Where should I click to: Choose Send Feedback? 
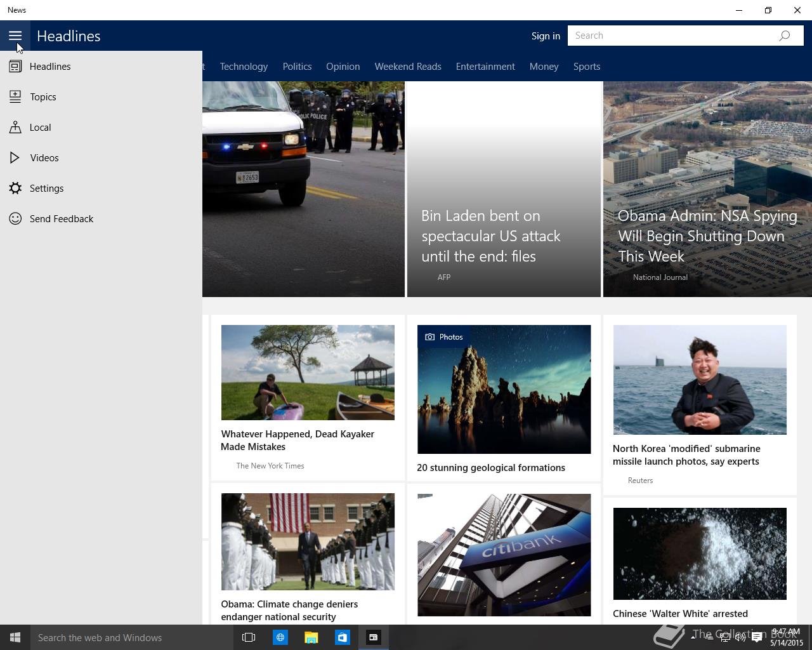point(101,218)
